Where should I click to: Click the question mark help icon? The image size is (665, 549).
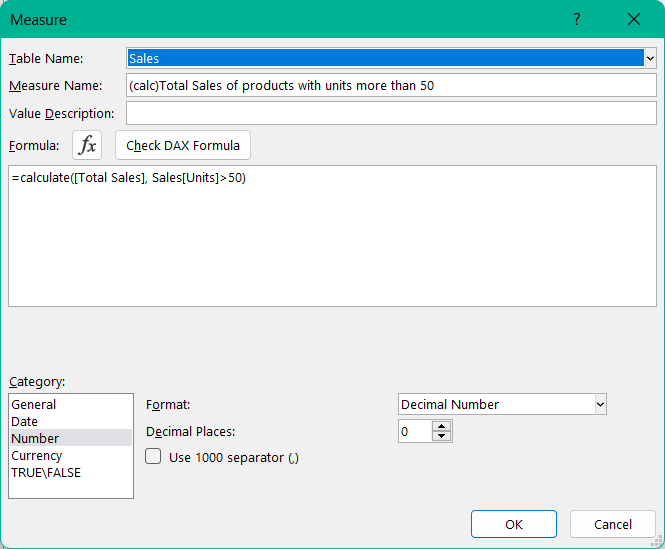[x=576, y=19]
